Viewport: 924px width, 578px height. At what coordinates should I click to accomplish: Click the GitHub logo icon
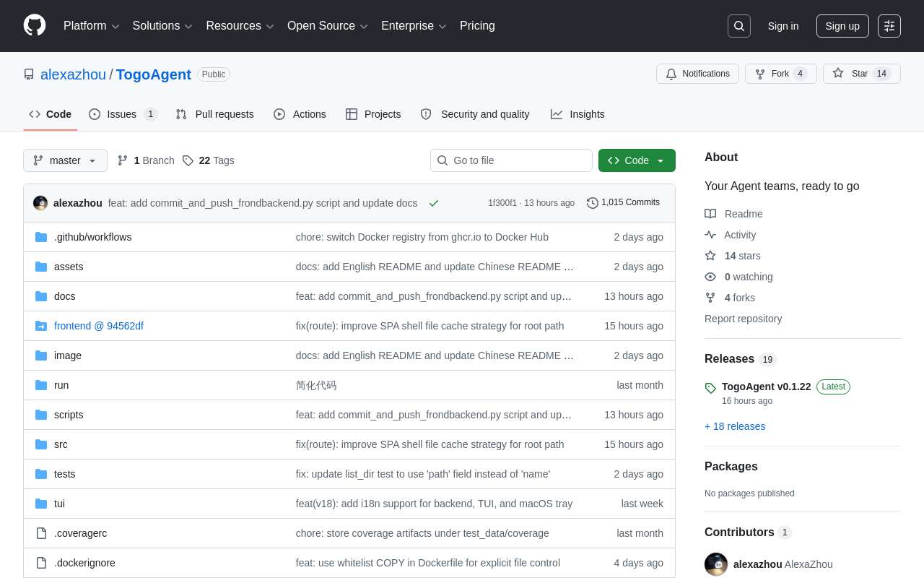tap(35, 25)
